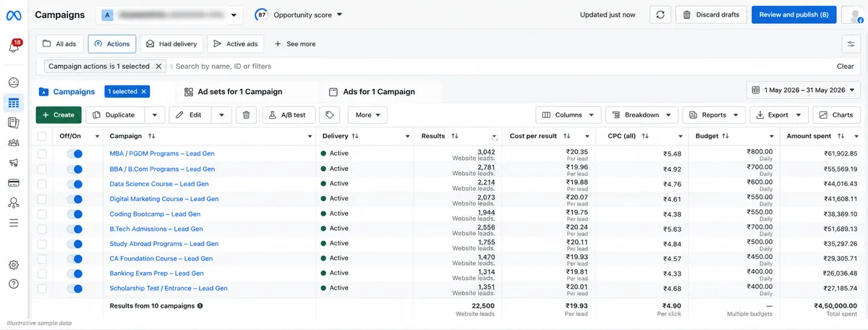Clear the 1 selected chip

click(x=144, y=91)
